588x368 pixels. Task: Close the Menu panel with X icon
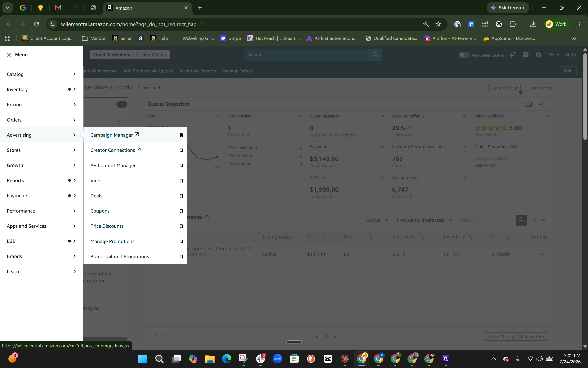[x=9, y=55]
